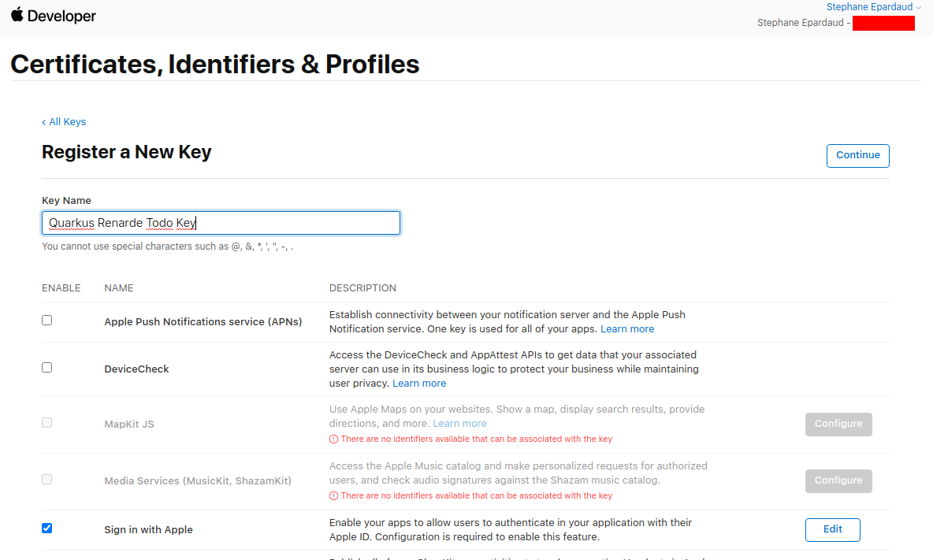Enable Apple Push Notifications service checkbox
The width and height of the screenshot is (933, 560).
click(x=47, y=321)
